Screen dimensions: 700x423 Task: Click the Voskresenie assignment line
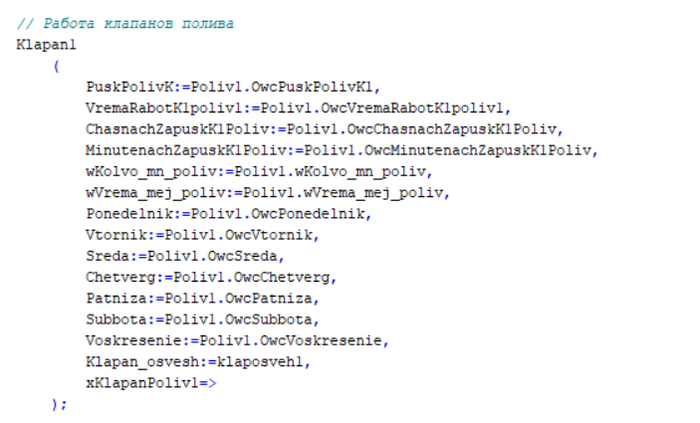coord(238,340)
